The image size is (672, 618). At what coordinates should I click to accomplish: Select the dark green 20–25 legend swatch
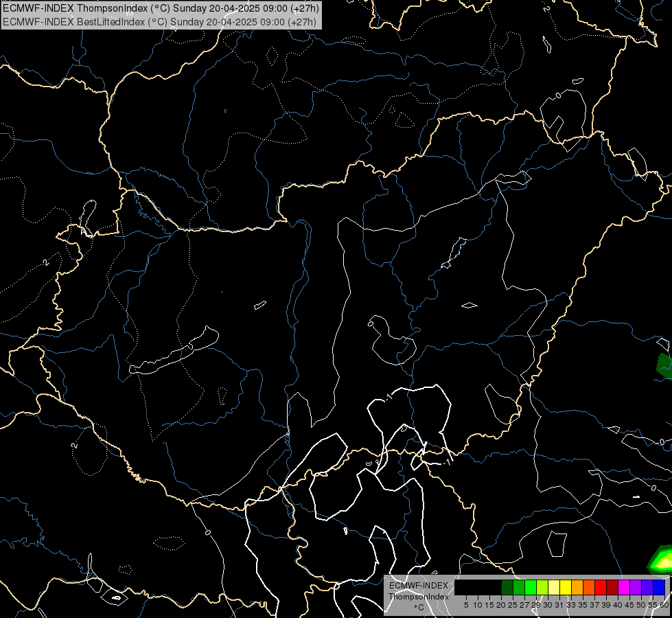507,587
